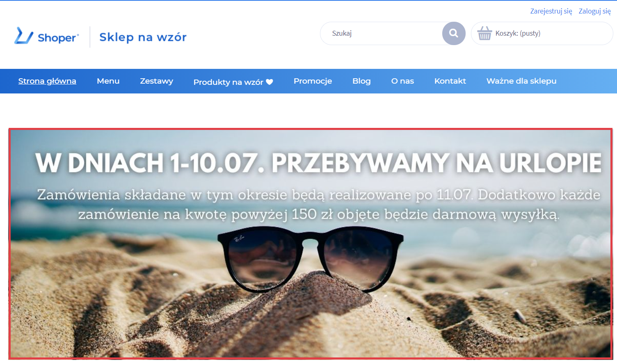Open the Zarejestruj się link

[x=551, y=11]
